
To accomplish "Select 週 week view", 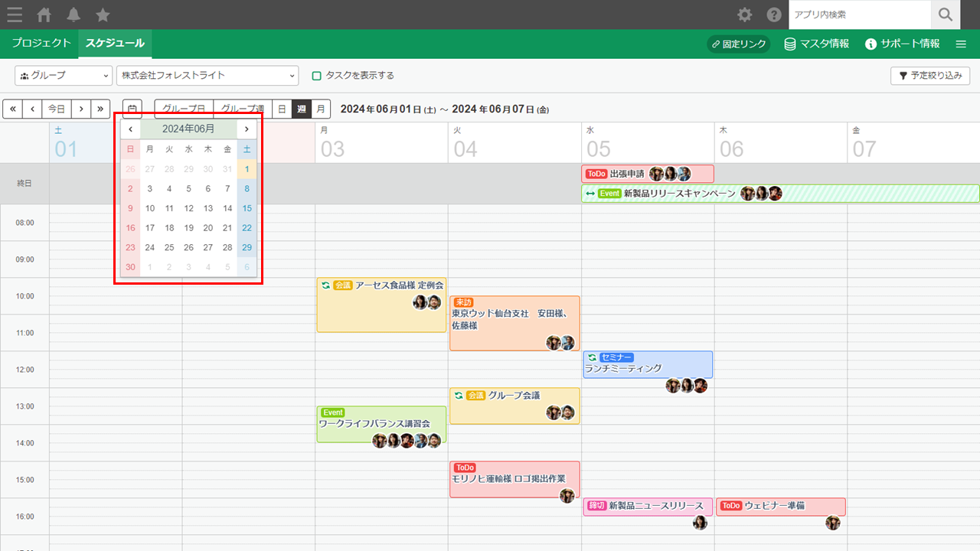I will click(302, 109).
